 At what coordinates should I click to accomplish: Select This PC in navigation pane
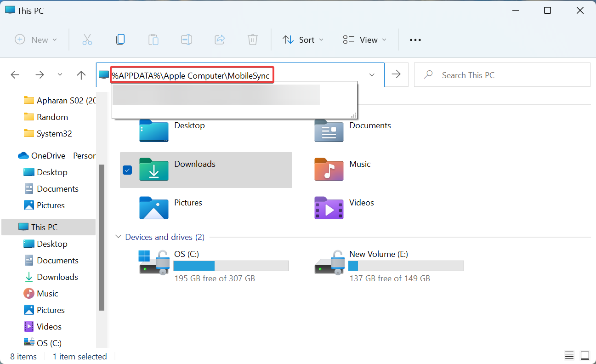pyautogui.click(x=44, y=227)
